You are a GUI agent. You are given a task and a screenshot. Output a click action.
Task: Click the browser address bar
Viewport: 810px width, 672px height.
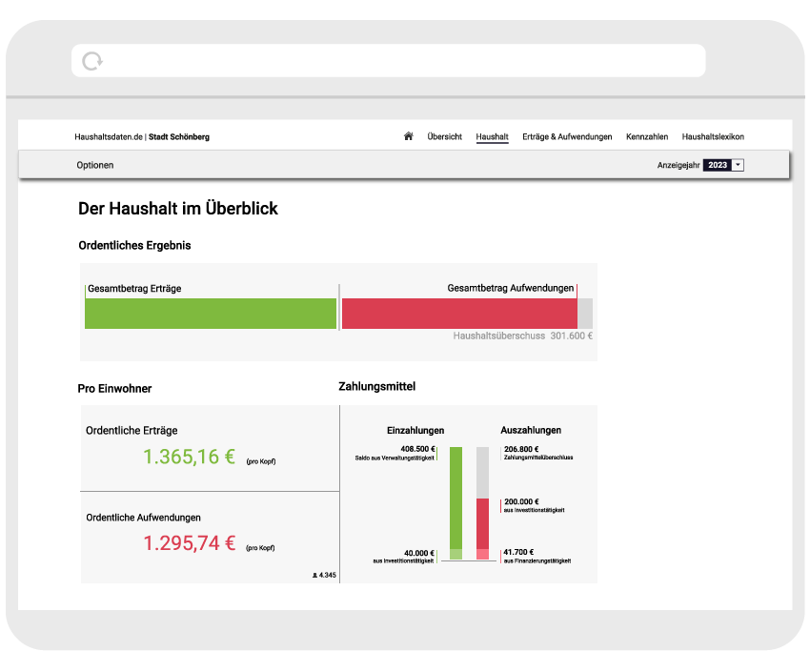(389, 60)
